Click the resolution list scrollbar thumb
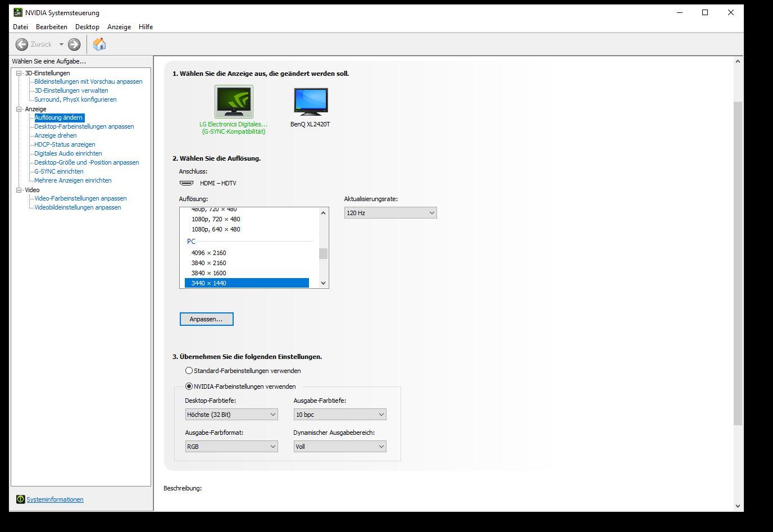This screenshot has width=773, height=532. pyautogui.click(x=324, y=253)
